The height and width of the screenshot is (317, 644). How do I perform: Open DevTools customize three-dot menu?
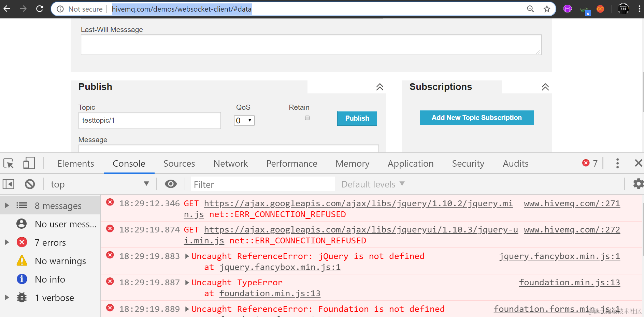click(x=617, y=163)
